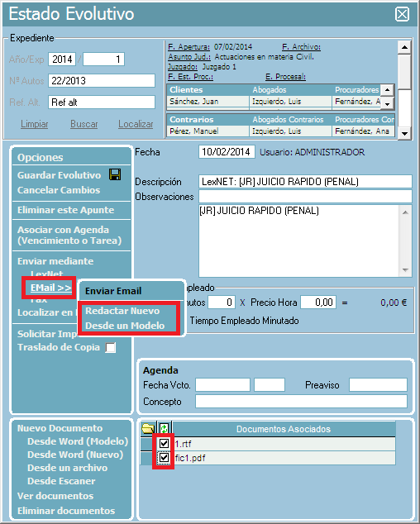Uncheck the fic1.pdf document checkbox

[164, 458]
